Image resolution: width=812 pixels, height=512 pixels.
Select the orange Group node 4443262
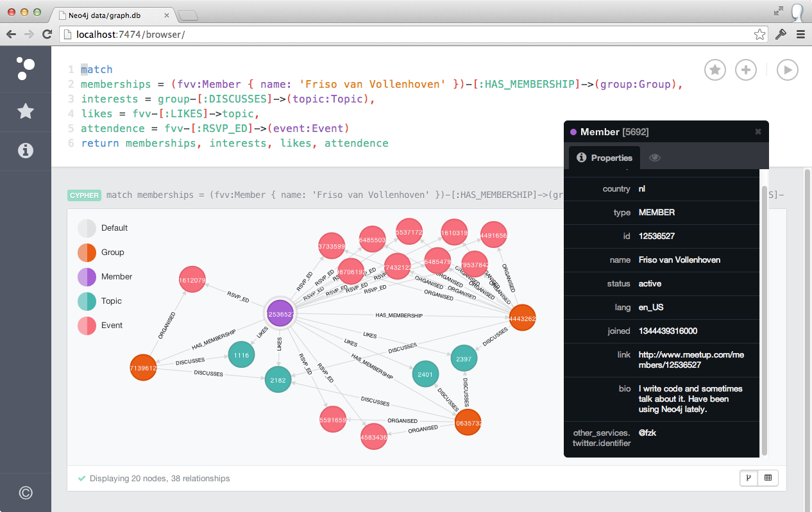[521, 318]
